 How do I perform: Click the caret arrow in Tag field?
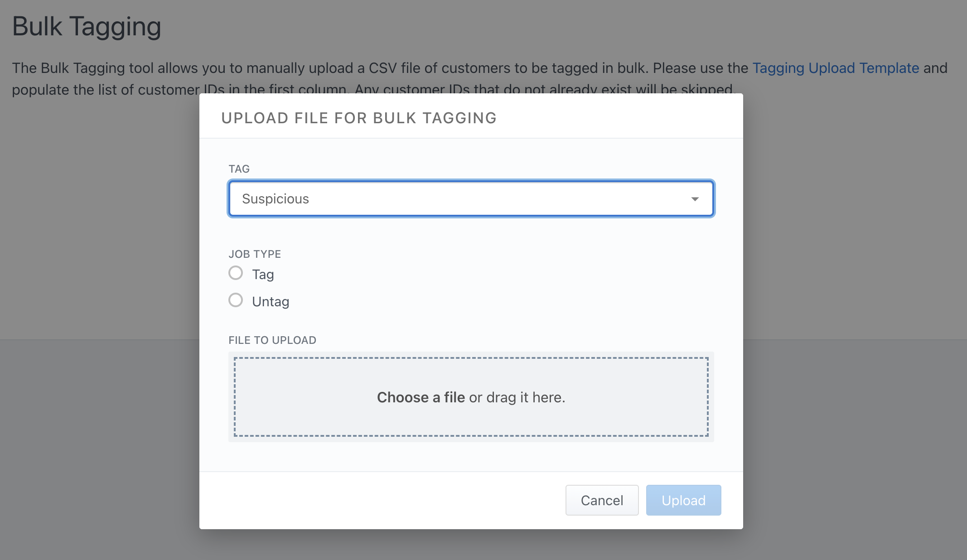695,199
